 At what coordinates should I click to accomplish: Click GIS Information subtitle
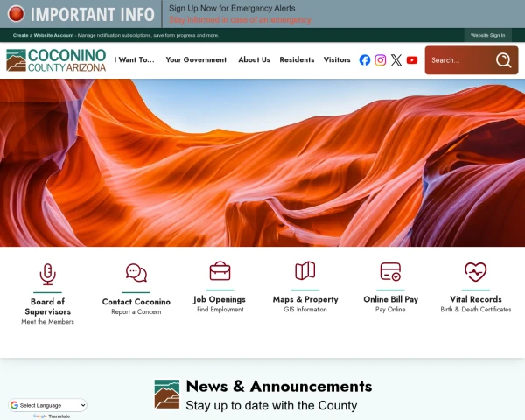click(305, 310)
